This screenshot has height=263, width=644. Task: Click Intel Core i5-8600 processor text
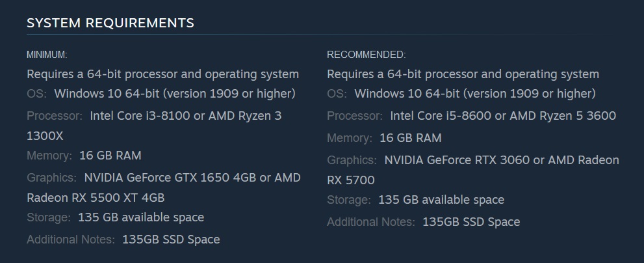pos(441,116)
